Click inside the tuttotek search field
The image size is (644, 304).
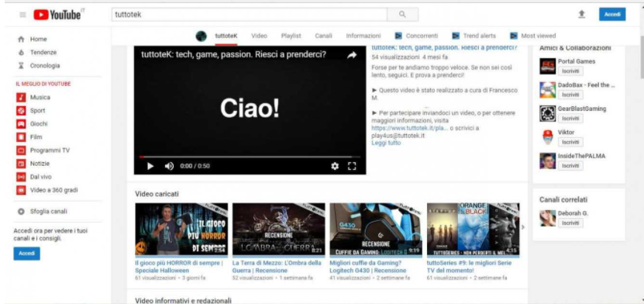250,15
